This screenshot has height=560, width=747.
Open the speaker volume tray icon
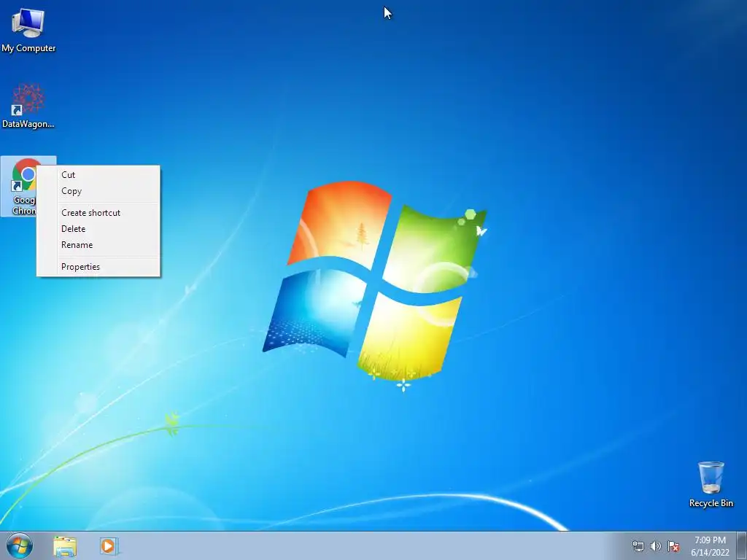point(656,546)
